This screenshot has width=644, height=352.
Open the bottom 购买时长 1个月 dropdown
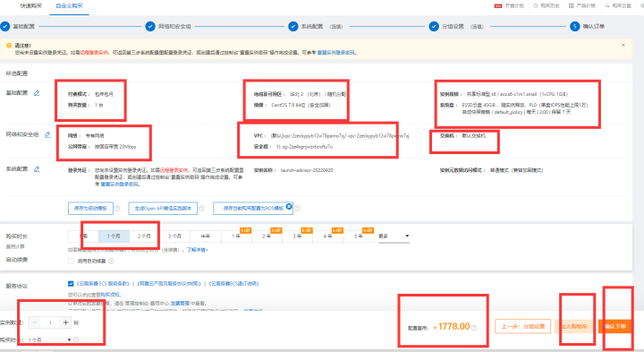click(x=49, y=339)
